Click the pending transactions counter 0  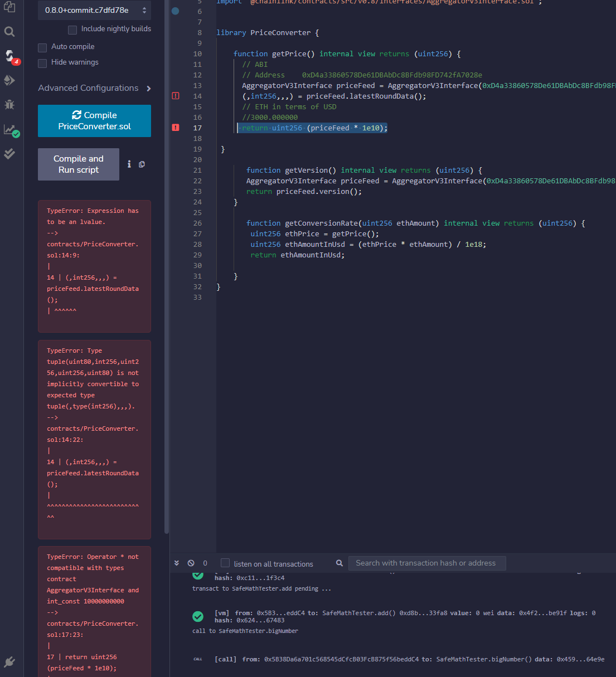(205, 563)
